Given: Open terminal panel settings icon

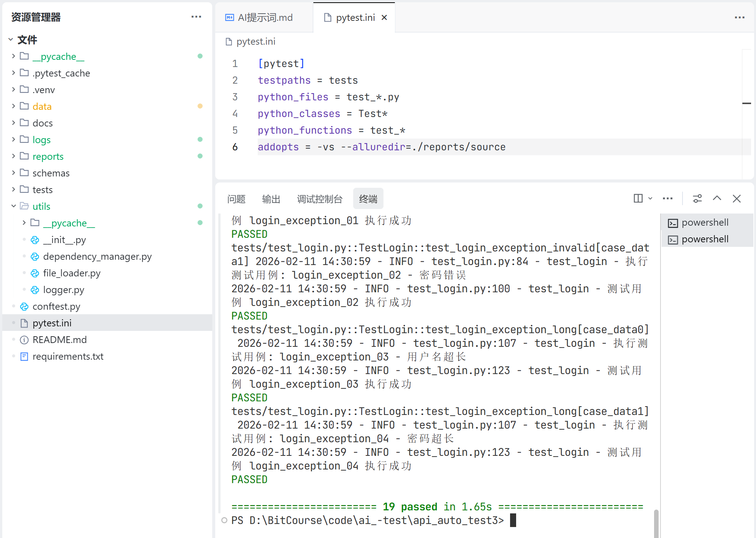Looking at the screenshot, I should click(697, 198).
